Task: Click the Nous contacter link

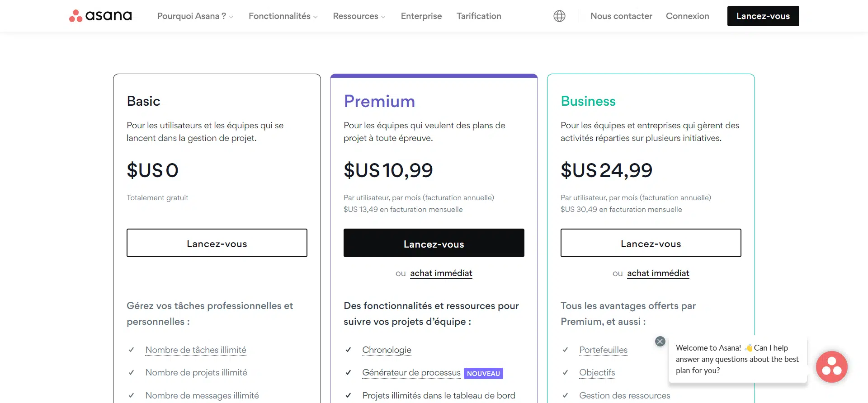Action: (x=621, y=16)
